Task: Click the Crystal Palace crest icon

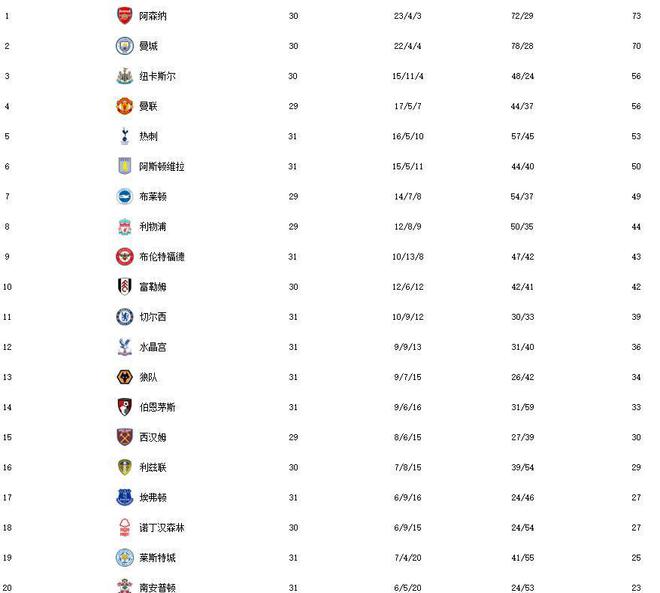Action: [123, 347]
